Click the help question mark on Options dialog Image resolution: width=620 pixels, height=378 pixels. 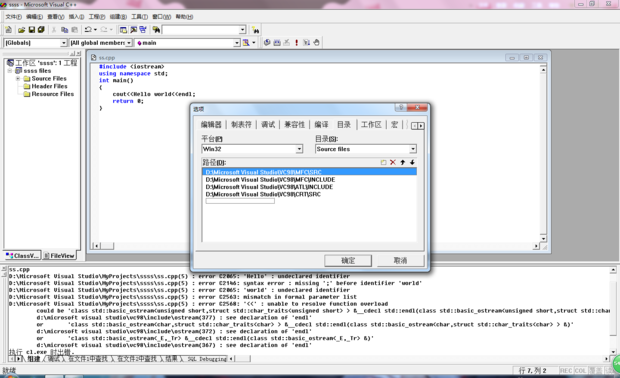pos(401,108)
